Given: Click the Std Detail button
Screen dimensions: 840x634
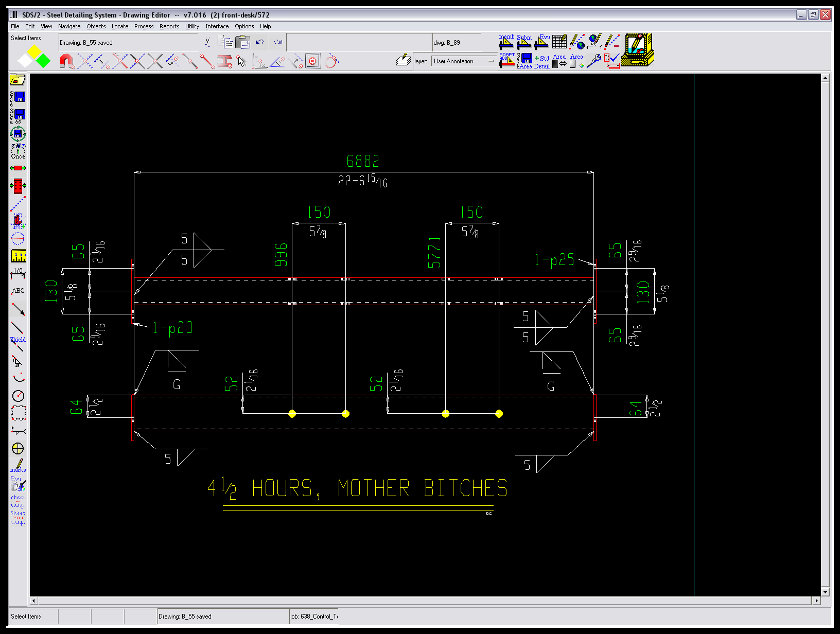Looking at the screenshot, I should [x=542, y=62].
